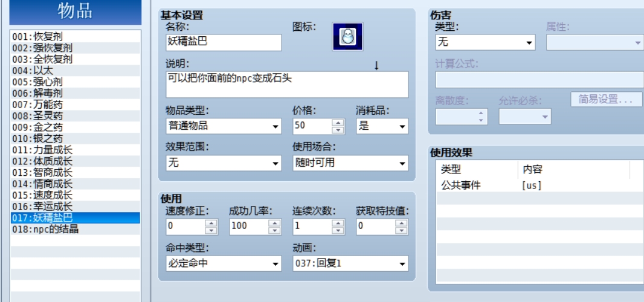Image resolution: width=644 pixels, height=302 pixels.
Task: Select list item 009:金之药
Action: click(x=75, y=127)
